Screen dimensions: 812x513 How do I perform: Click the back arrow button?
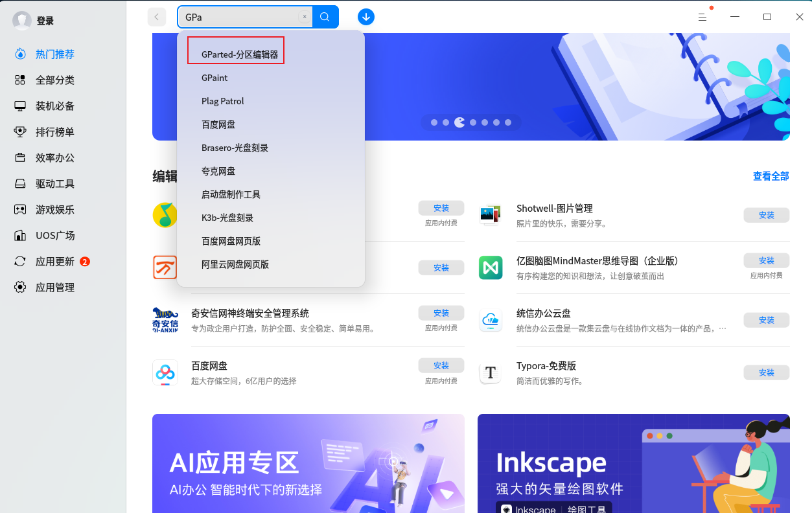click(157, 17)
